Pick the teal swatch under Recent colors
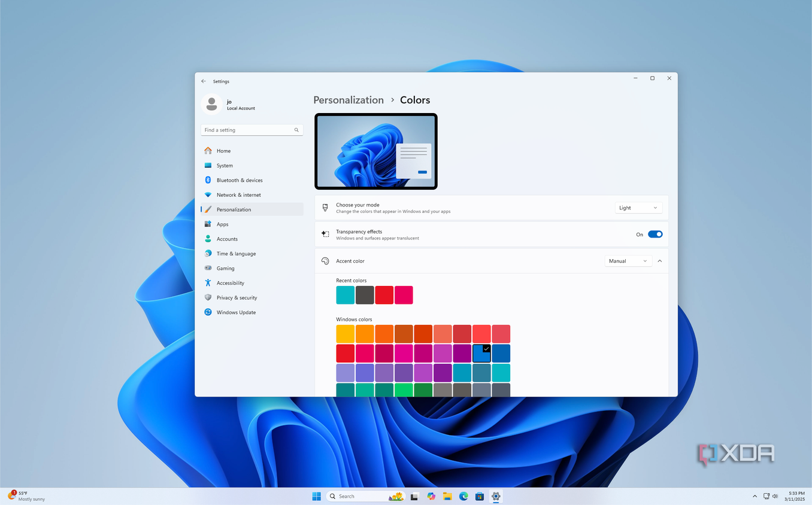The image size is (812, 505). pyautogui.click(x=346, y=295)
